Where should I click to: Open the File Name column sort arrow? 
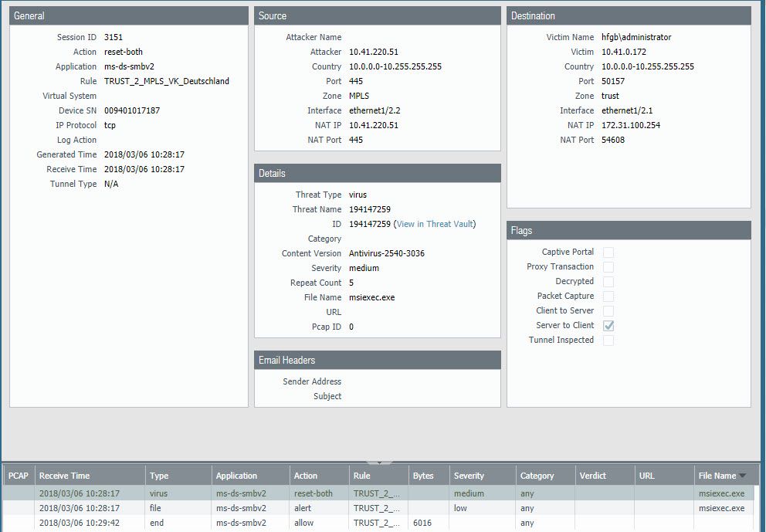743,476
